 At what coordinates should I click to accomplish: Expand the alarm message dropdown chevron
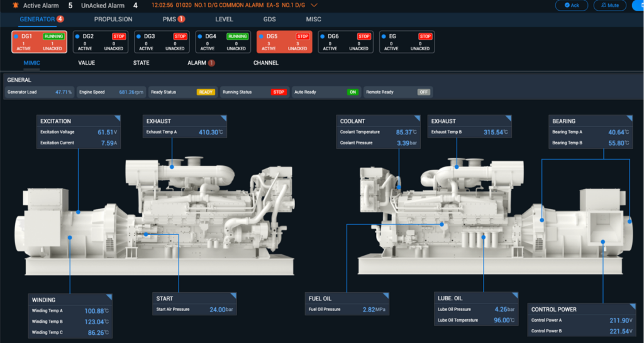coord(314,5)
